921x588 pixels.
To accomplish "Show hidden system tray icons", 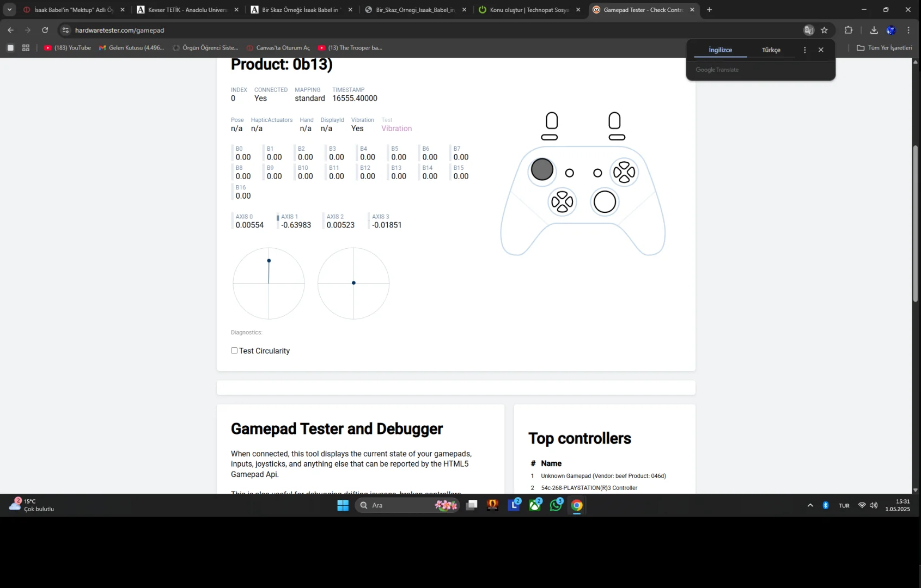I will [810, 505].
